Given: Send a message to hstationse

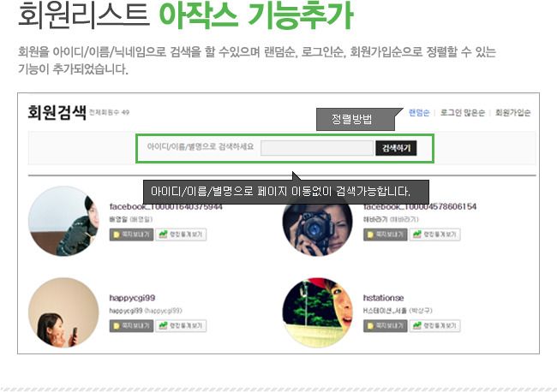Looking at the screenshot, I should click(x=385, y=325).
